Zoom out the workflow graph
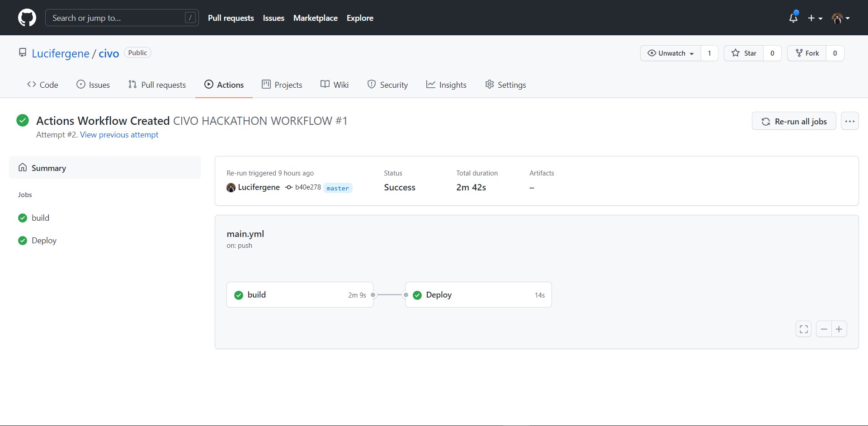This screenshot has height=426, width=868. pos(824,329)
